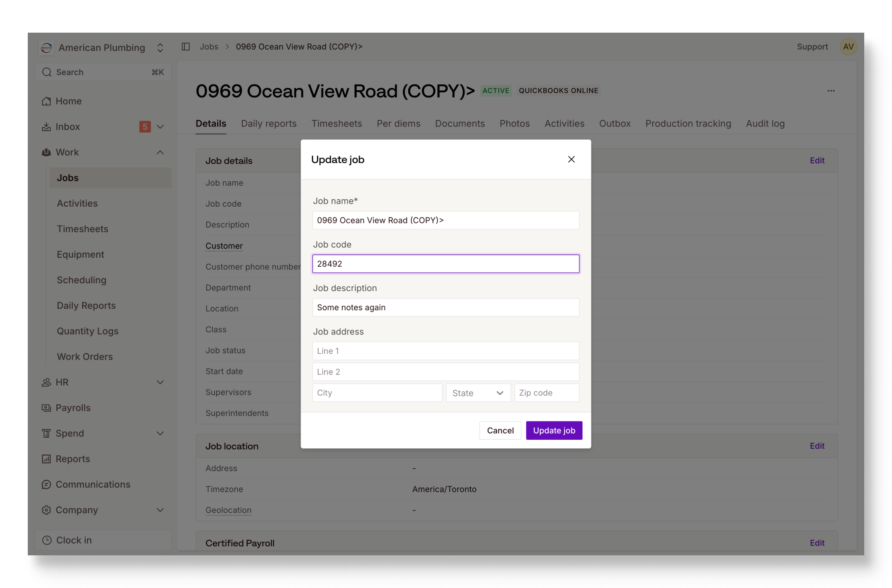This screenshot has width=892, height=588.
Task: Click the City input field
Action: [x=377, y=393]
